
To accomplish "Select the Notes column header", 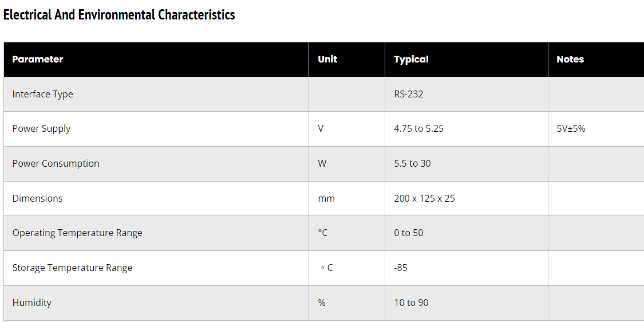I will coord(570,59).
